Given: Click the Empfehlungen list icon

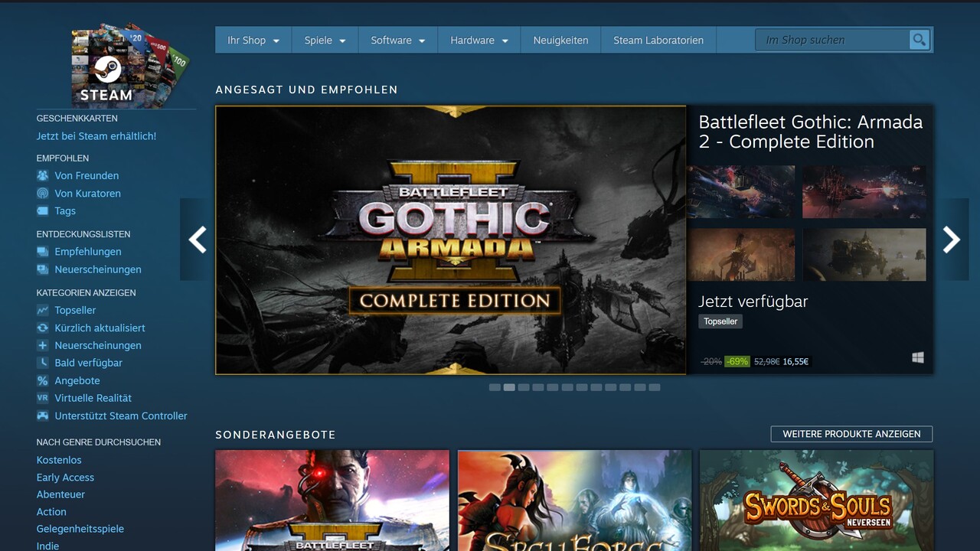Looking at the screenshot, I should click(43, 251).
